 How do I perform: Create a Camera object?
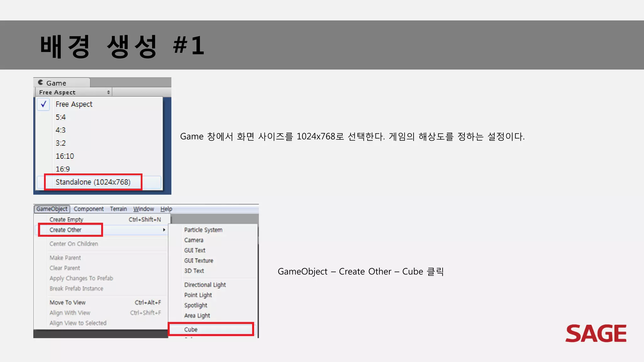click(194, 240)
